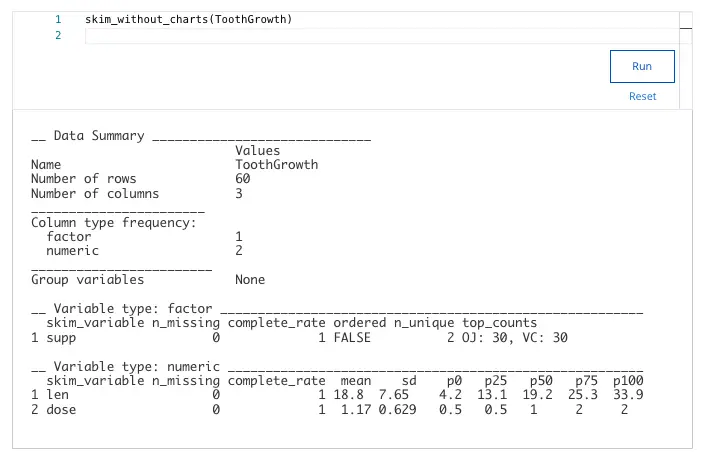Click the dose variable row name
The image size is (704, 460).
tap(61, 410)
